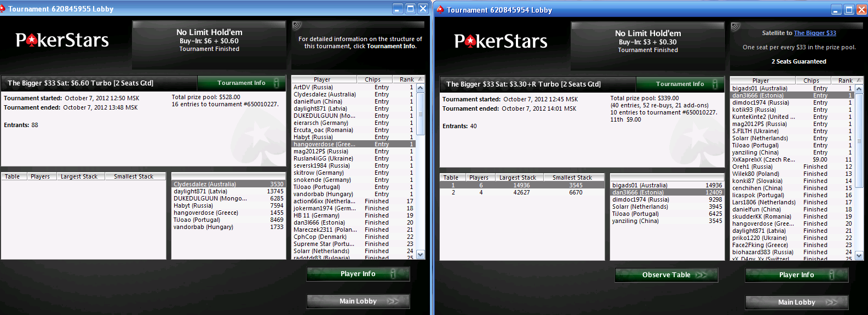This screenshot has height=315, width=868.
Task: Go to Main Lobby from right window
Action: tap(797, 302)
